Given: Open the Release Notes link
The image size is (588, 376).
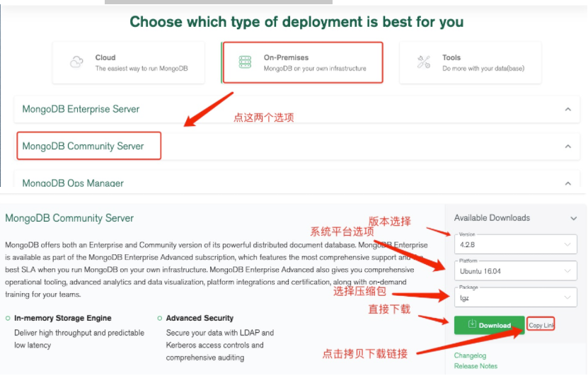Looking at the screenshot, I should 475,366.
